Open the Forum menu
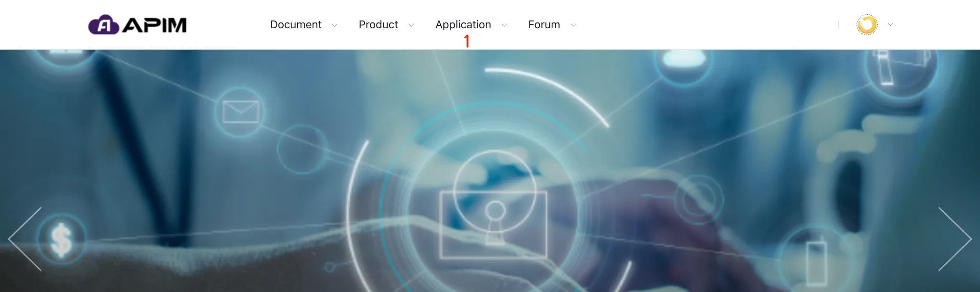 pos(544,25)
